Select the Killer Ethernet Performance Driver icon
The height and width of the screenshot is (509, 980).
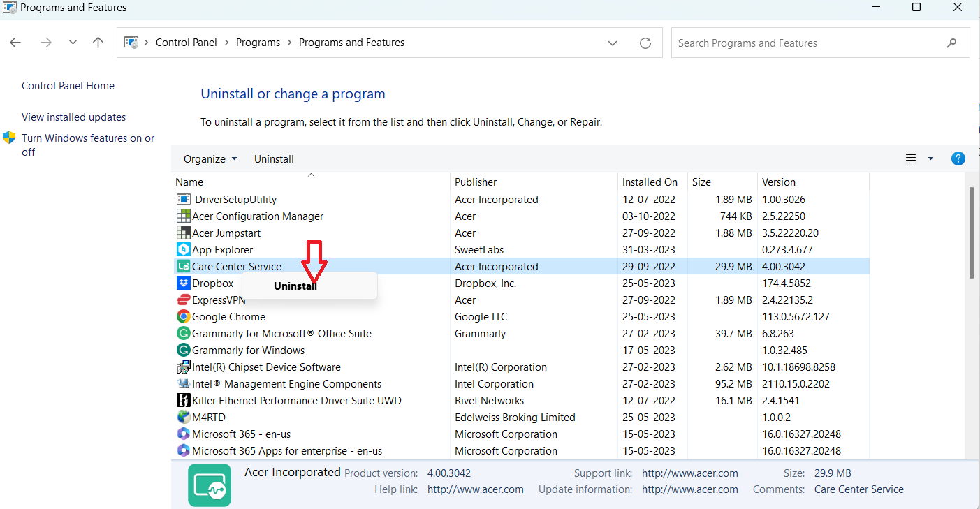click(x=184, y=401)
